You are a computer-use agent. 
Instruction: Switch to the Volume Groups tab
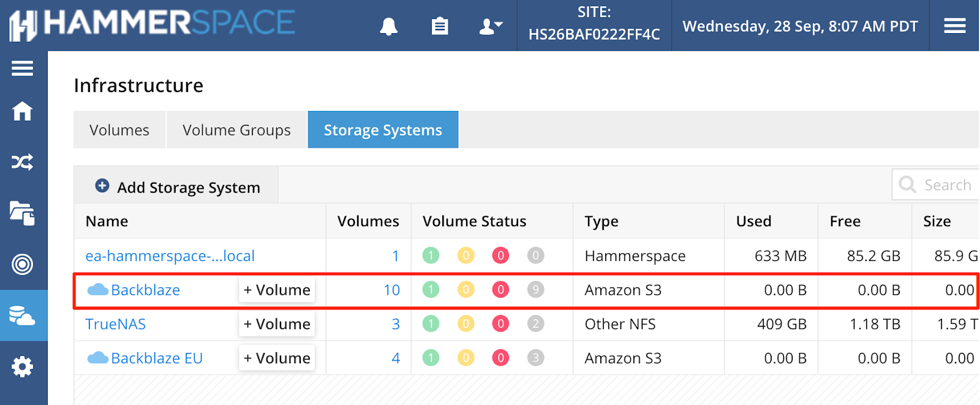click(236, 130)
